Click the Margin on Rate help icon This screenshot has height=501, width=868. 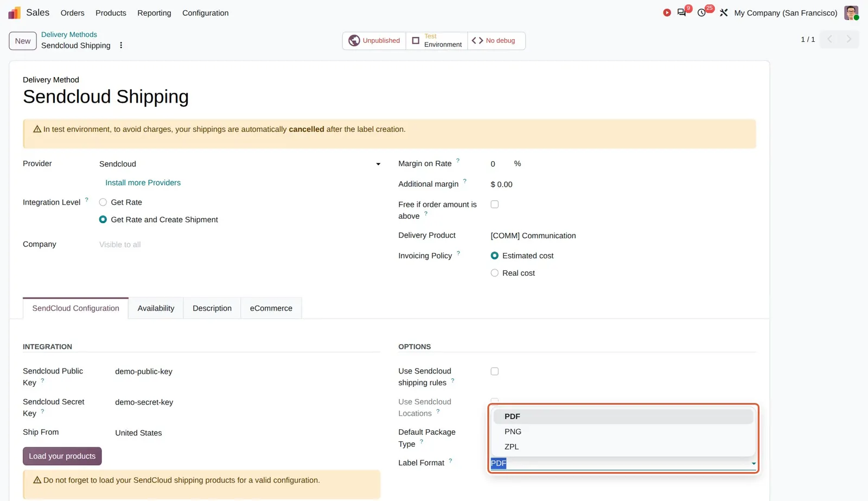[x=458, y=161]
